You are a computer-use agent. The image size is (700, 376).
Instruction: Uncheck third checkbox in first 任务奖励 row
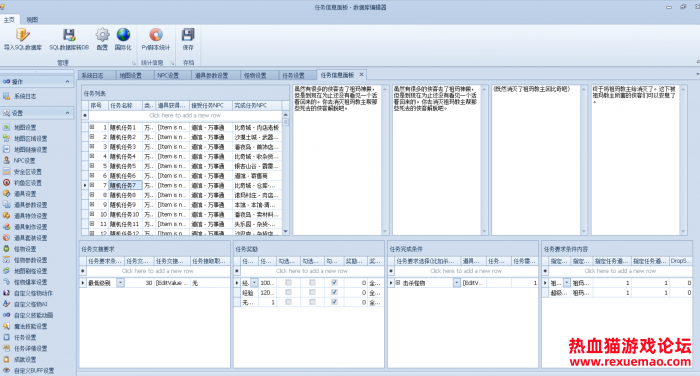tap(334, 283)
